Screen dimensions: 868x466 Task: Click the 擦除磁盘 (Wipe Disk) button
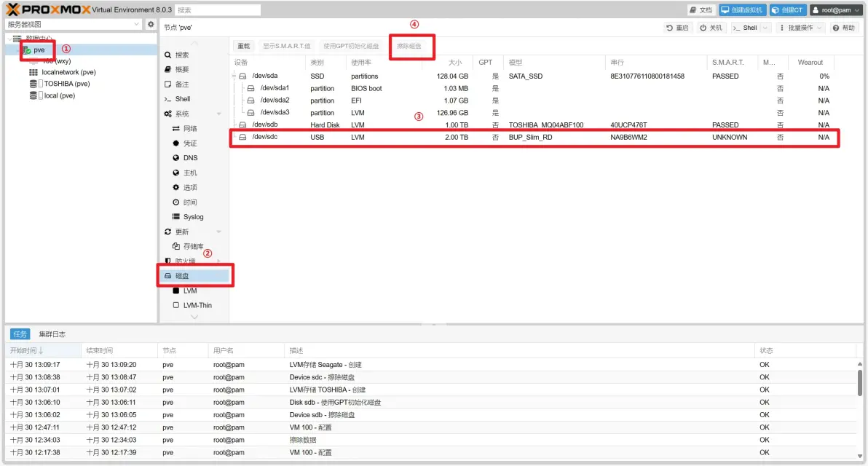pos(411,44)
